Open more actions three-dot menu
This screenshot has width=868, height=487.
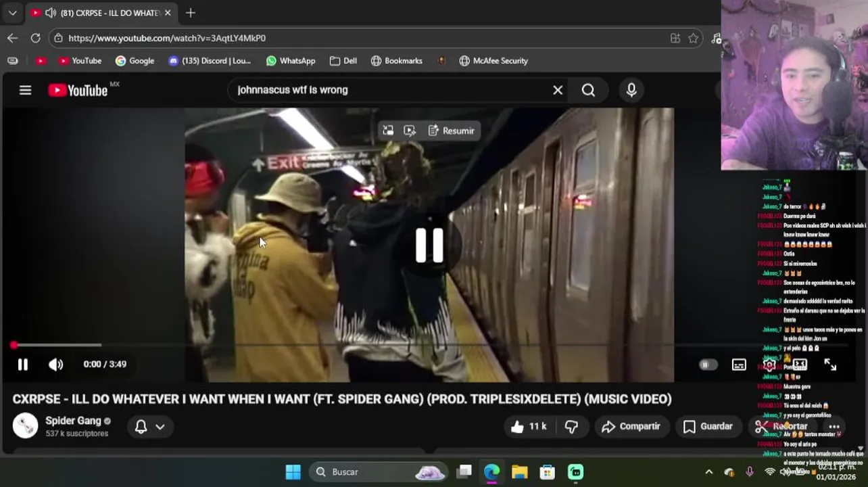(x=834, y=427)
